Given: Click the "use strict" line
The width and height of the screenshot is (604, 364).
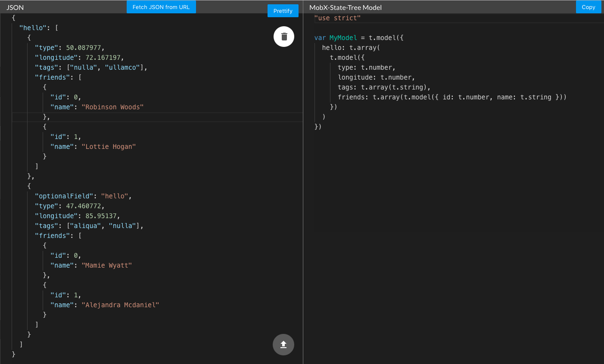Looking at the screenshot, I should click(x=337, y=18).
